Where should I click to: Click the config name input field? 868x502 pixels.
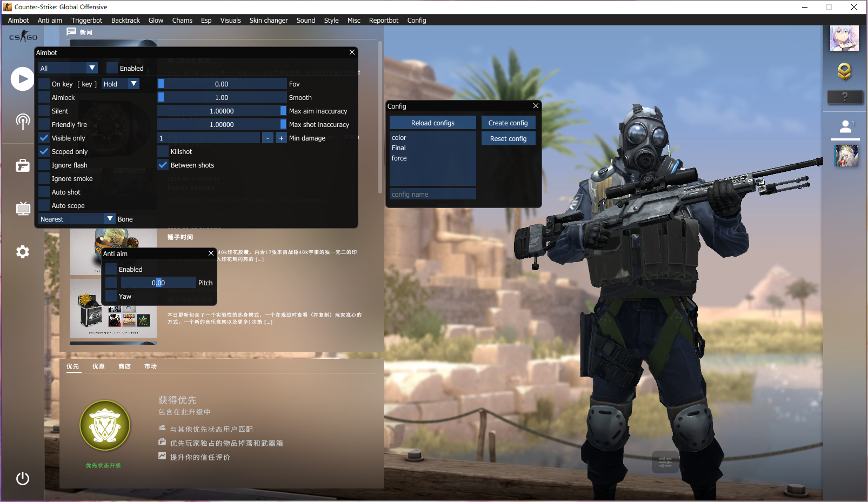433,194
